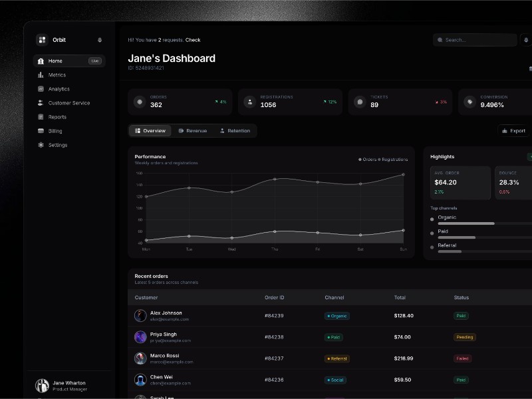532x399 pixels.
Task: Open Settings from the sidebar
Action: click(57, 145)
